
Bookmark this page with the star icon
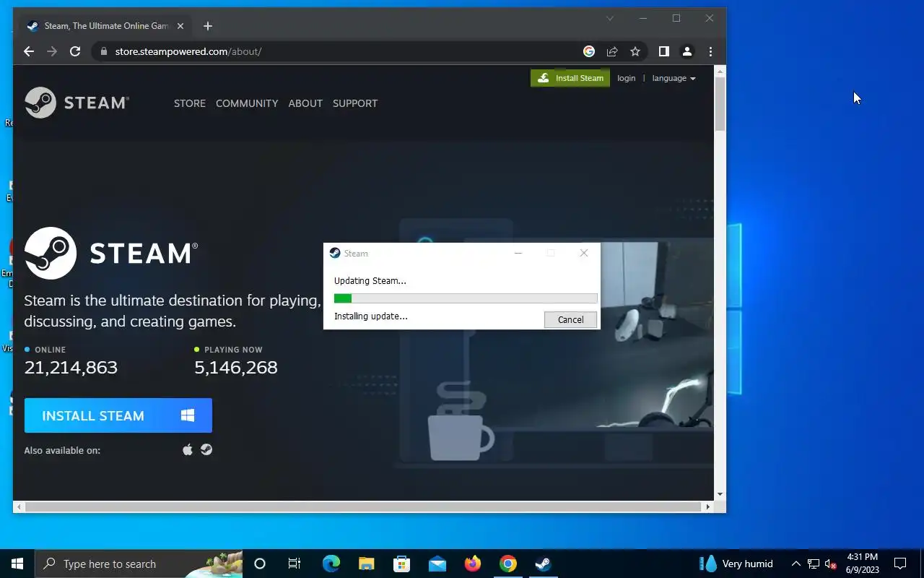(635, 51)
